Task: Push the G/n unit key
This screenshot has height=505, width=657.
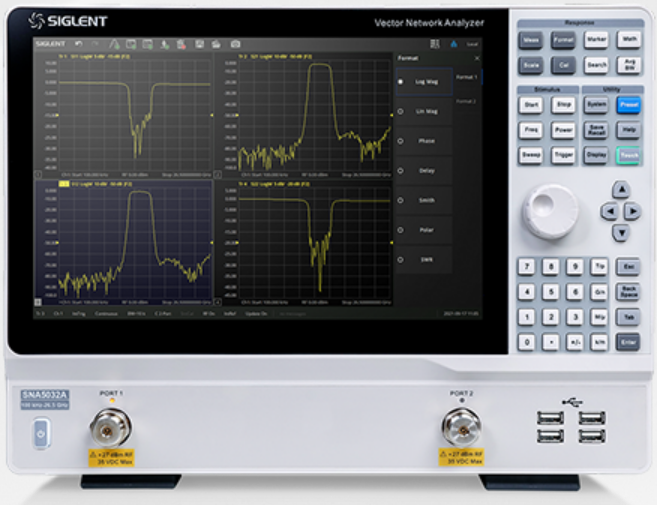Action: click(600, 292)
